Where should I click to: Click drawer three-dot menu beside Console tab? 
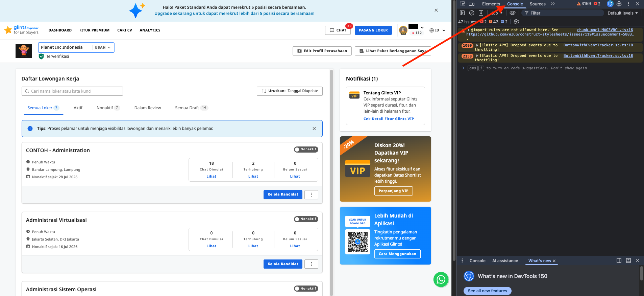tap(462, 260)
